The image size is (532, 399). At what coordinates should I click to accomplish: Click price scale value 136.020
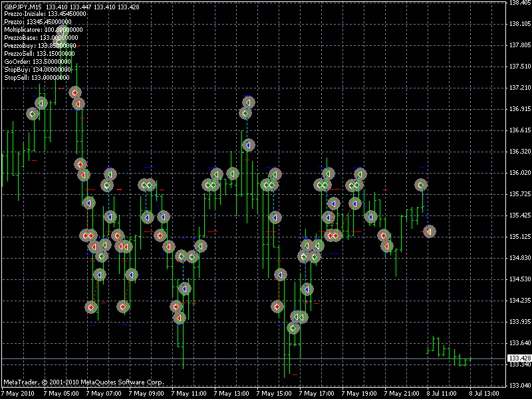tap(519, 173)
